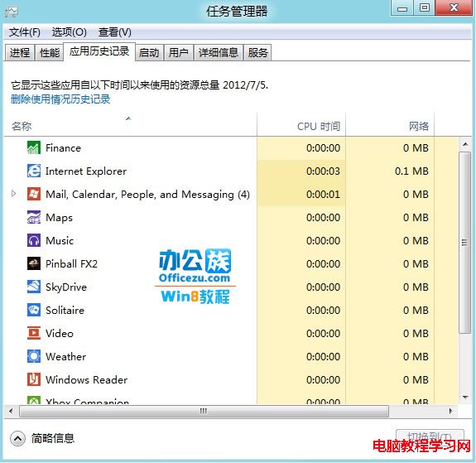The image size is (476, 463).
Task: Click the horizontal scrollbar right arrow
Action: point(451,412)
